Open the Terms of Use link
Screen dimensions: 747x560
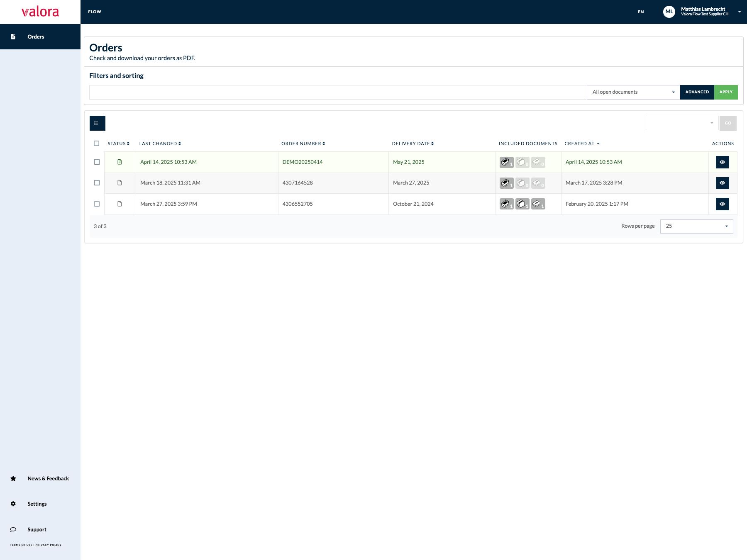21,545
